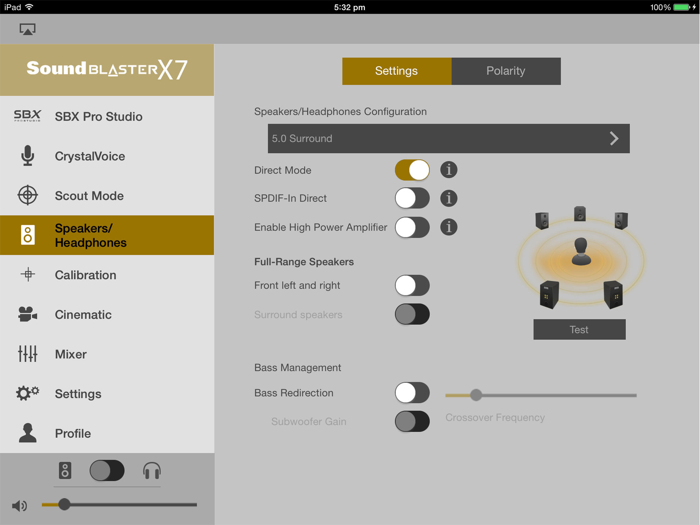Show info for Enable High Power Amplifier

[x=449, y=227]
